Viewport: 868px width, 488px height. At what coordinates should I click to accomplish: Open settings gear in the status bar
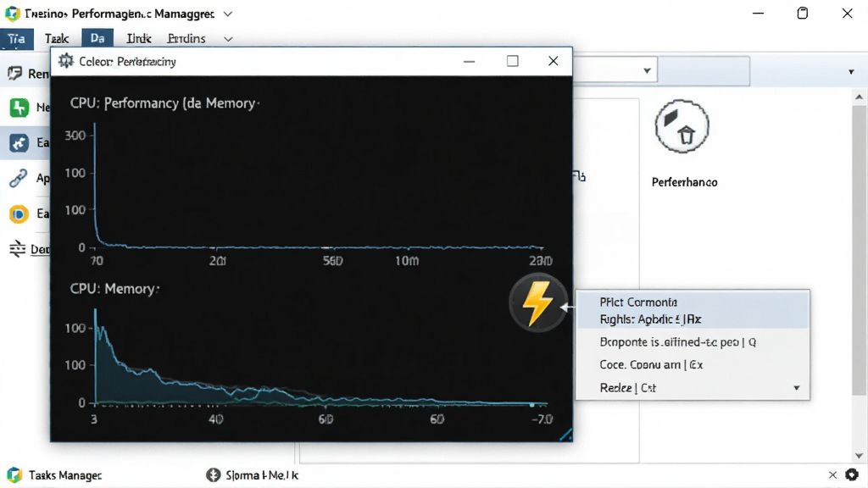[851, 474]
